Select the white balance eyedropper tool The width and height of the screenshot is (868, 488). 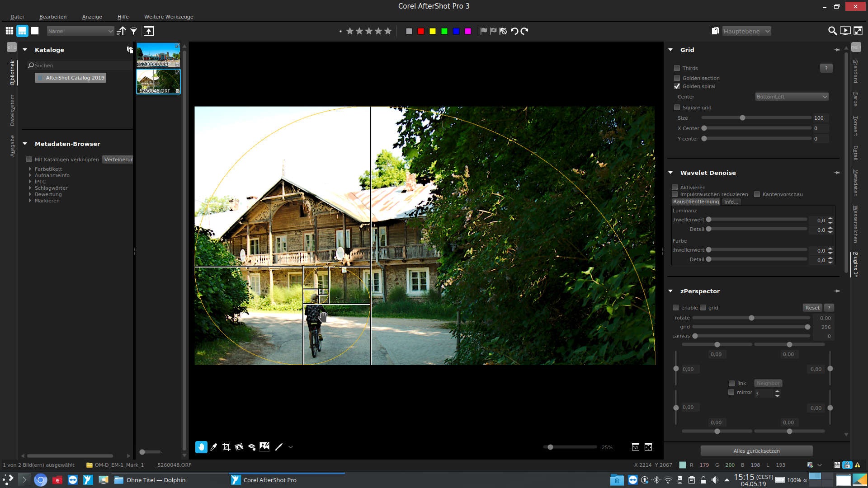[x=214, y=447]
